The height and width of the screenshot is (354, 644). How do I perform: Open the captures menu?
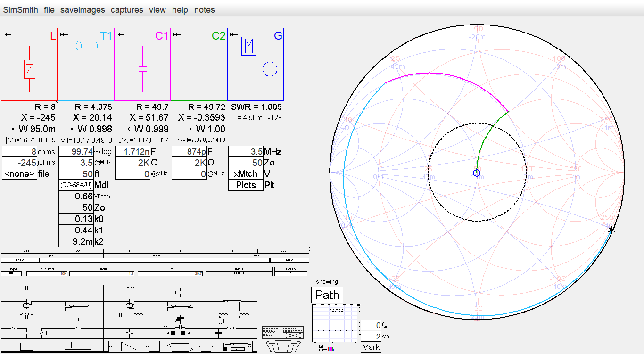tap(127, 10)
